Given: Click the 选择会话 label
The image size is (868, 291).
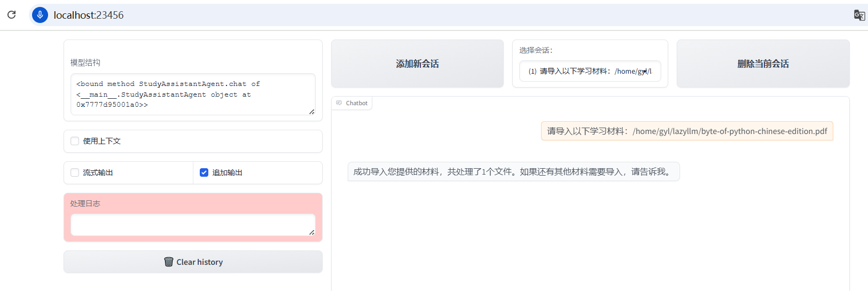Looking at the screenshot, I should pos(536,50).
